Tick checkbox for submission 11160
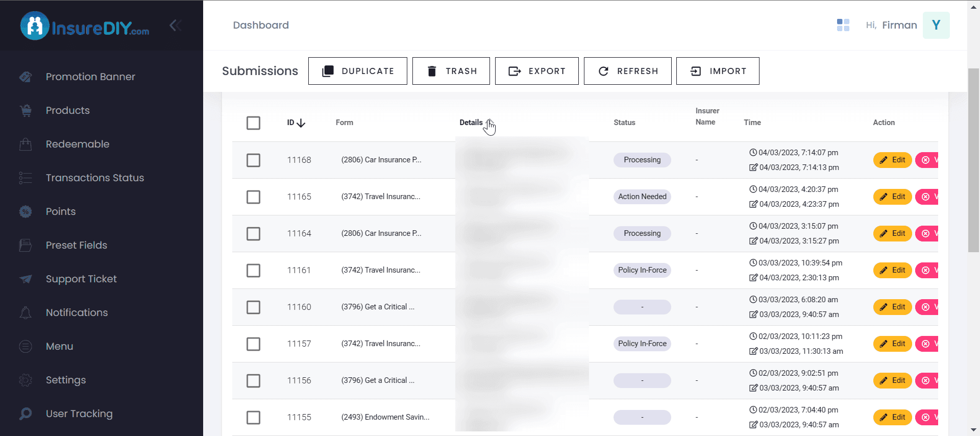This screenshot has height=436, width=980. coord(253,307)
